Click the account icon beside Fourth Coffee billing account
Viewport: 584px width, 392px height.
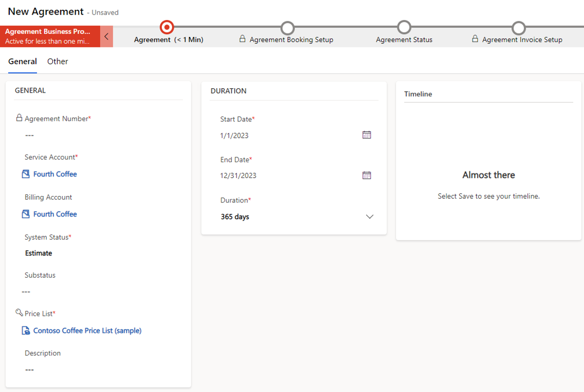click(25, 213)
